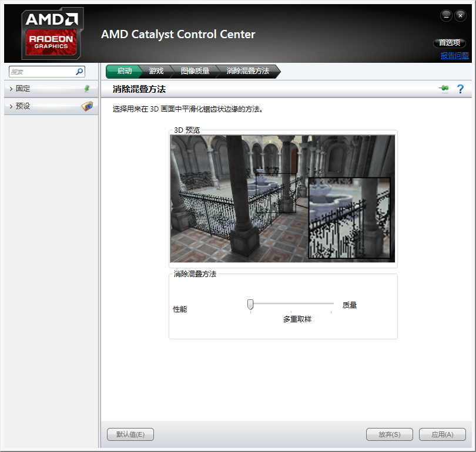Expand the 固定 section
Screen dimensions: 476x452
24,89
